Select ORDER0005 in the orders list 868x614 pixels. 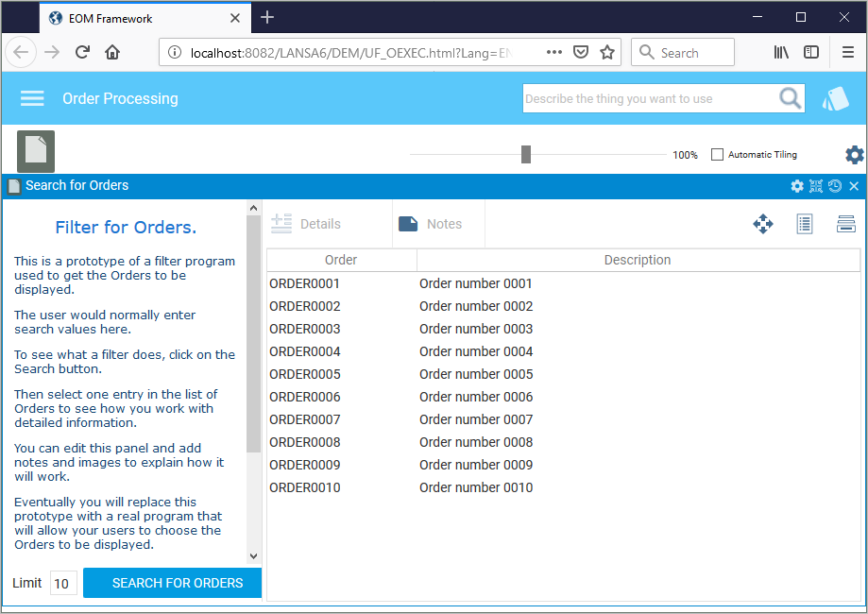point(564,374)
